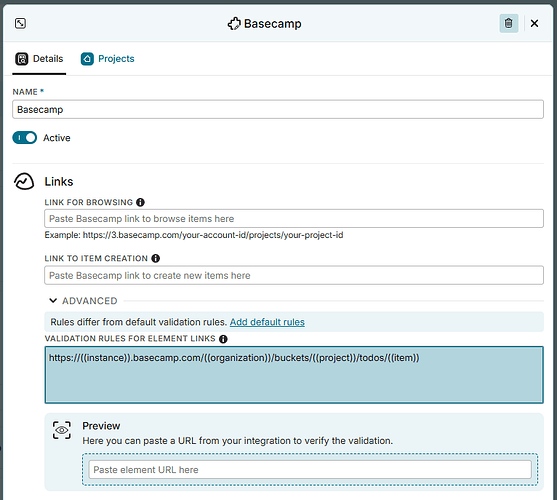
Task: Click the Link for Browsing field
Action: coord(294,219)
